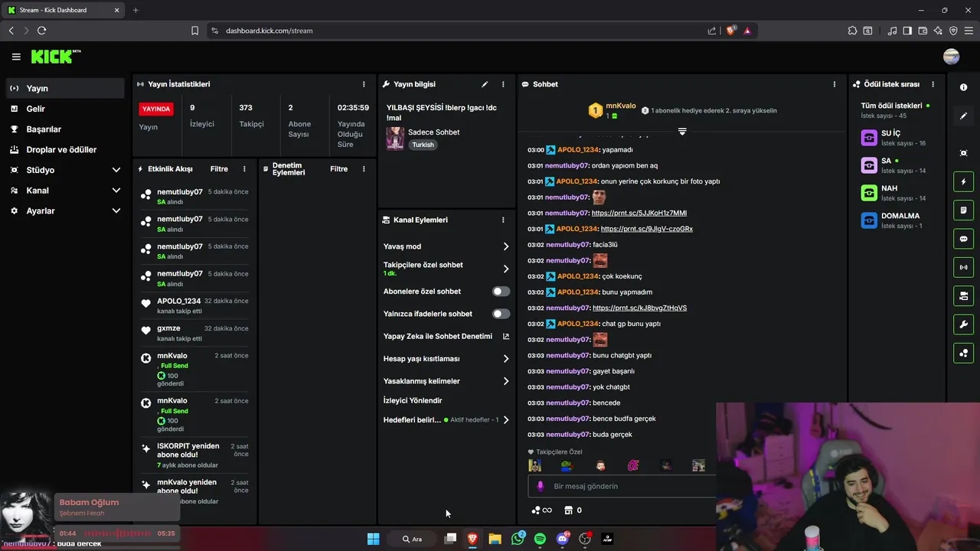Toggle the broadcast signal widget in the right sidebar
The width and height of the screenshot is (980, 551).
(x=963, y=267)
